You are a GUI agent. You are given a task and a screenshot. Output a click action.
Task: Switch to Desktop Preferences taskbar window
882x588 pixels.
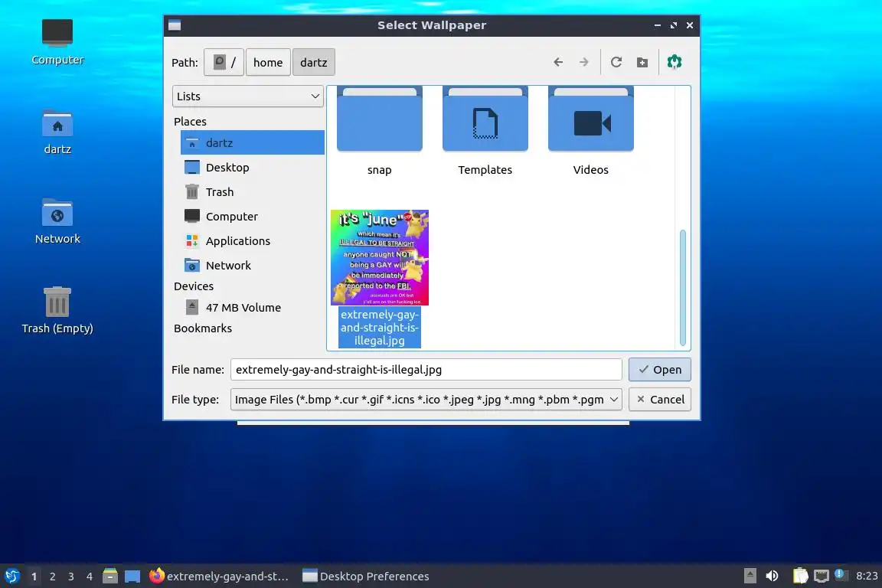tap(366, 577)
